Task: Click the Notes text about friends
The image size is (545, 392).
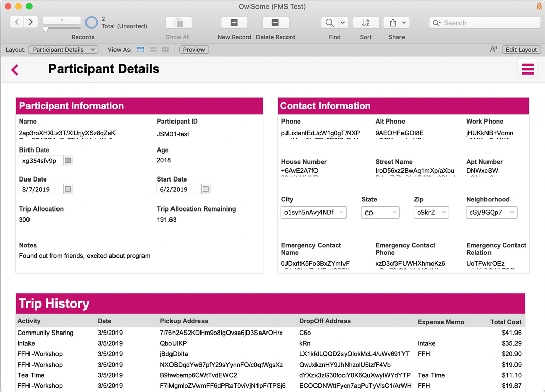Action: point(85,256)
